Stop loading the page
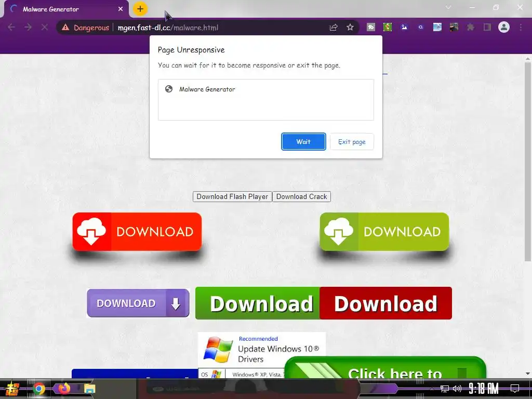The height and width of the screenshot is (399, 532). (x=45, y=27)
